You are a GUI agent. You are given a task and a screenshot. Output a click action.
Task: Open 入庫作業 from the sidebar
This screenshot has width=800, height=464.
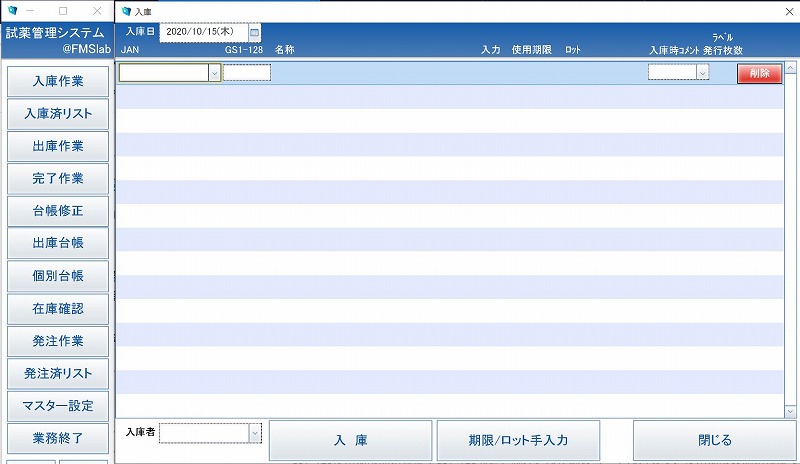coord(58,81)
